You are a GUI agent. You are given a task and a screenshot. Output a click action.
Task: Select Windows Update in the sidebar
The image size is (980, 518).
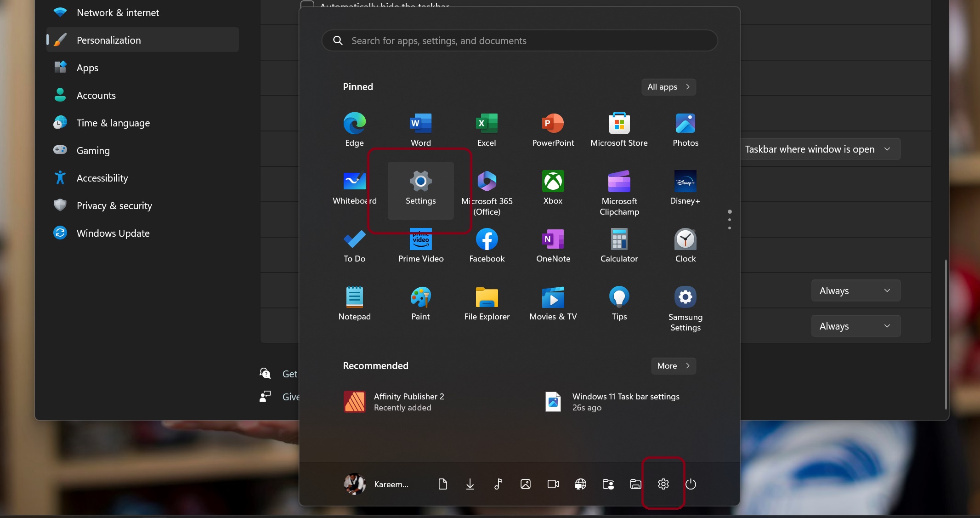pos(113,233)
